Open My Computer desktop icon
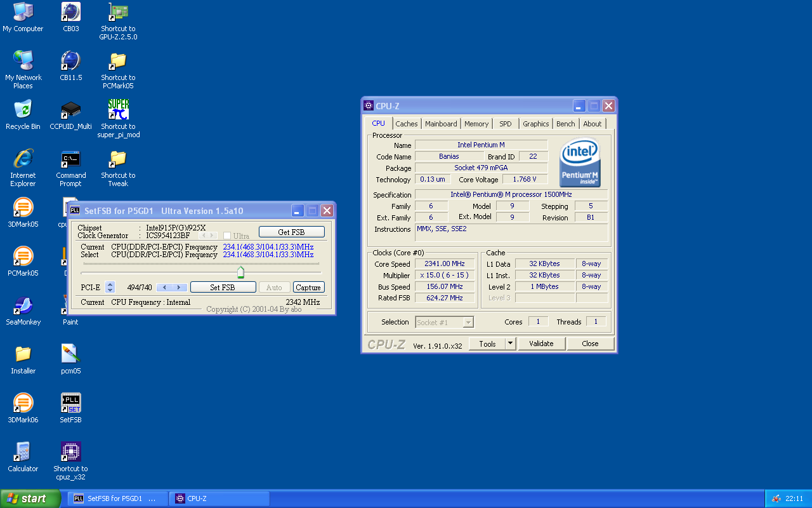Viewport: 812px width, 508px height. pyautogui.click(x=23, y=17)
